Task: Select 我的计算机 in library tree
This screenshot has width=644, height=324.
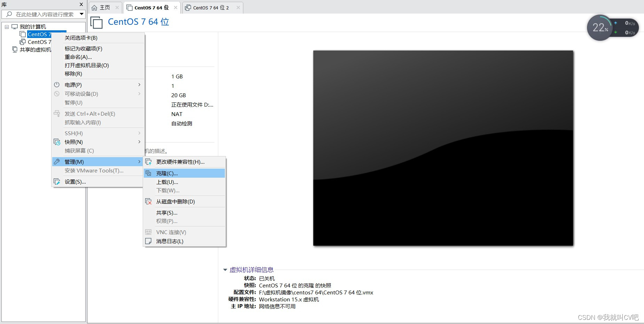Action: (x=33, y=27)
